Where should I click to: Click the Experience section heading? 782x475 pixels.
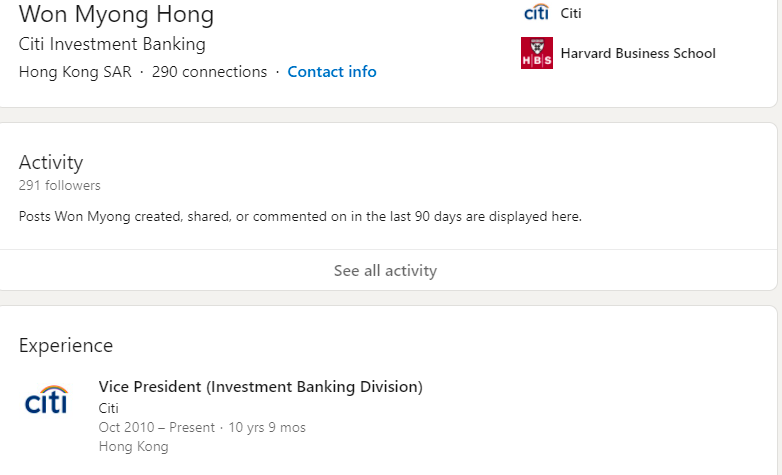pos(66,345)
